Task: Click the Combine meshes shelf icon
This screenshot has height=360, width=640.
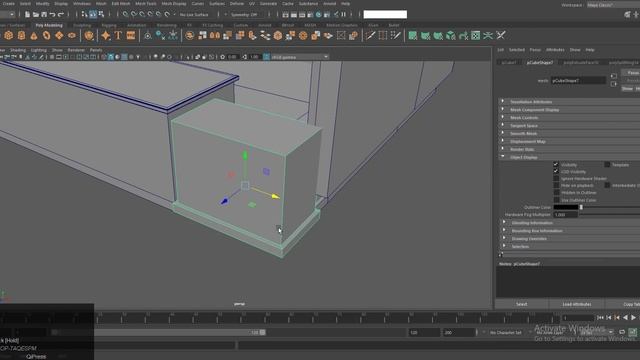Action: pyautogui.click(x=189, y=36)
